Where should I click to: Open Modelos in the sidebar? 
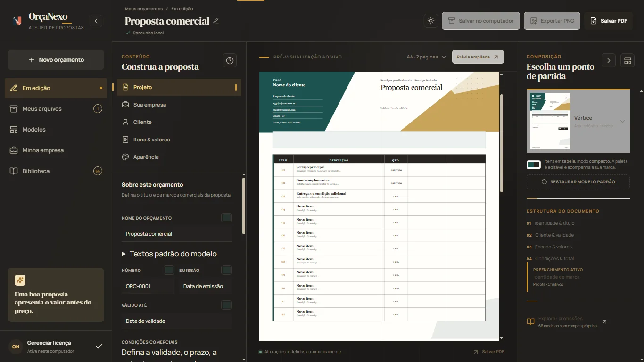pos(56,130)
